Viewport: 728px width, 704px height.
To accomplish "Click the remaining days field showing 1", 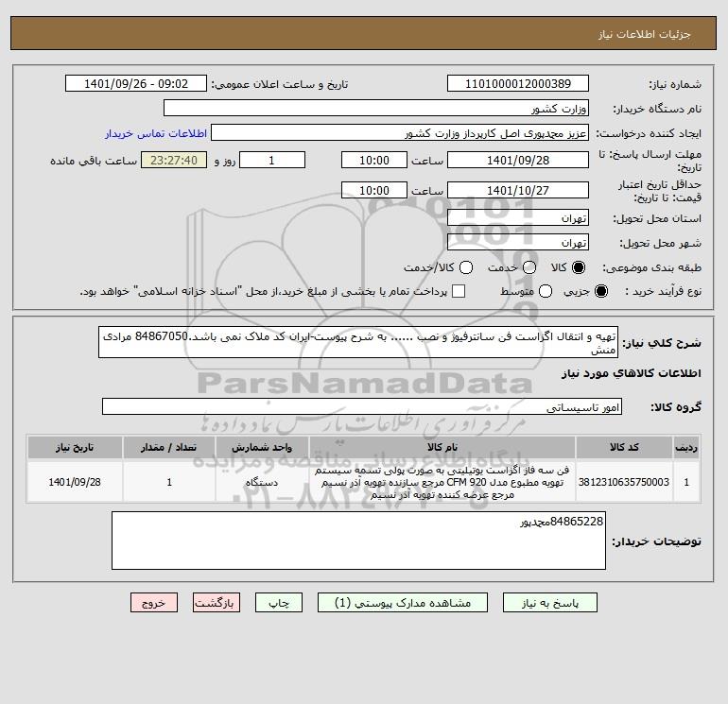I will click(x=272, y=161).
